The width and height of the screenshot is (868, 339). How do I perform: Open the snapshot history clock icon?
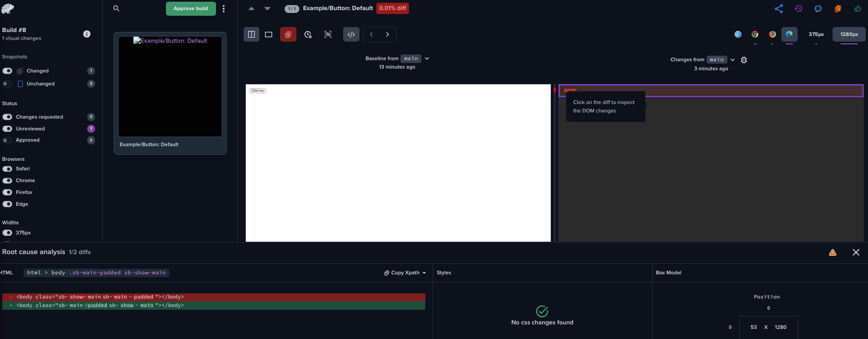pyautogui.click(x=798, y=8)
